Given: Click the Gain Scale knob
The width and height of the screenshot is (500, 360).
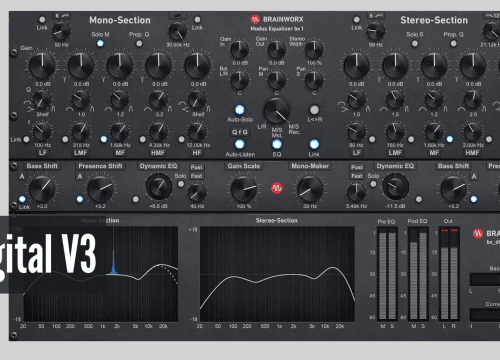Looking at the screenshot, I should coord(244,189).
